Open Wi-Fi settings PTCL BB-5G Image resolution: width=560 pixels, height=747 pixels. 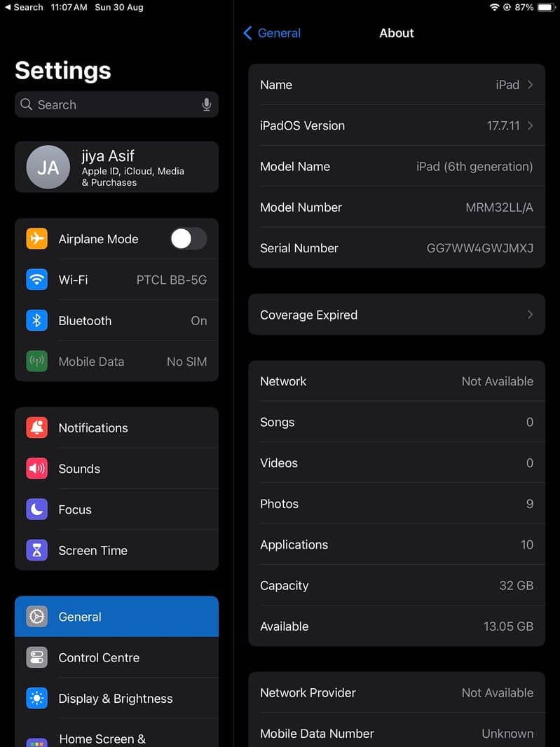pyautogui.click(x=117, y=280)
